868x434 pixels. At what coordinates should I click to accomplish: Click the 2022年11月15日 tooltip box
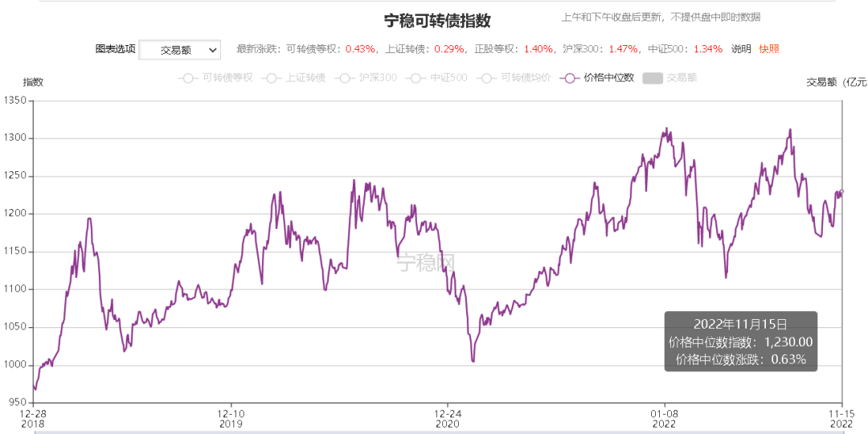click(741, 341)
